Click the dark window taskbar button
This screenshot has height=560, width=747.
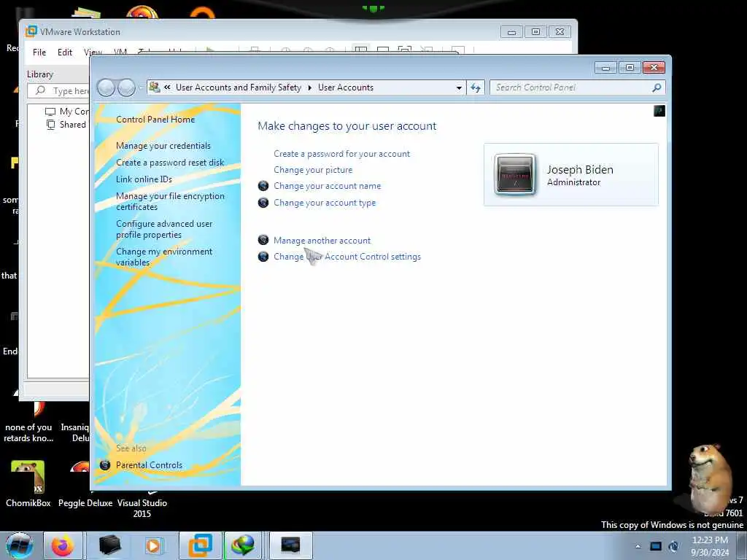[x=290, y=545]
